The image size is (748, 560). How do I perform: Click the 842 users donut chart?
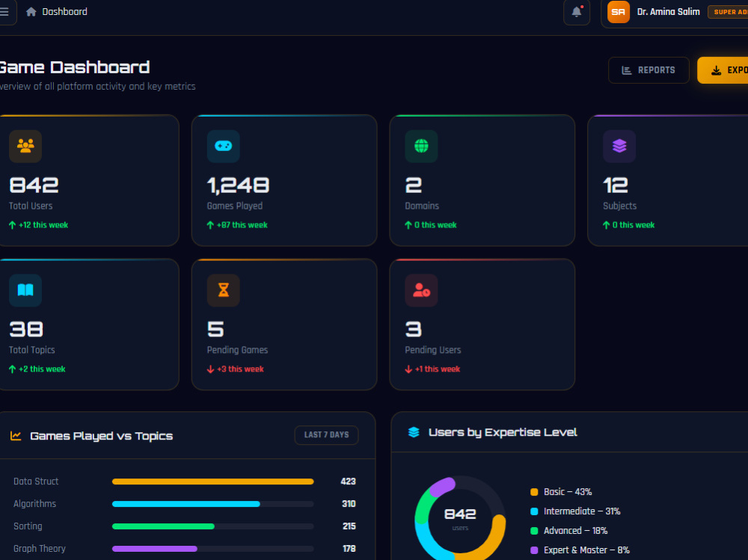click(x=460, y=519)
